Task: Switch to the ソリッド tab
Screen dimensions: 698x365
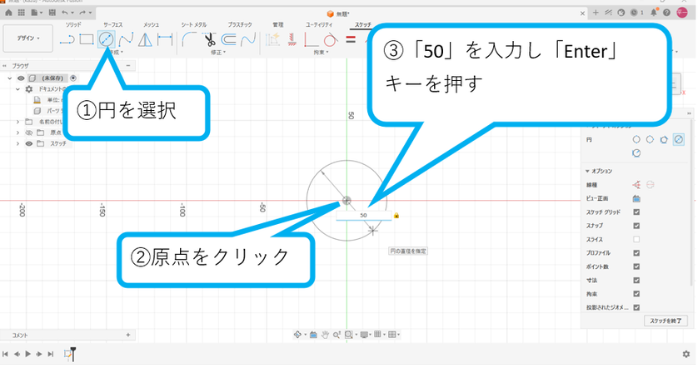Action: tap(73, 24)
